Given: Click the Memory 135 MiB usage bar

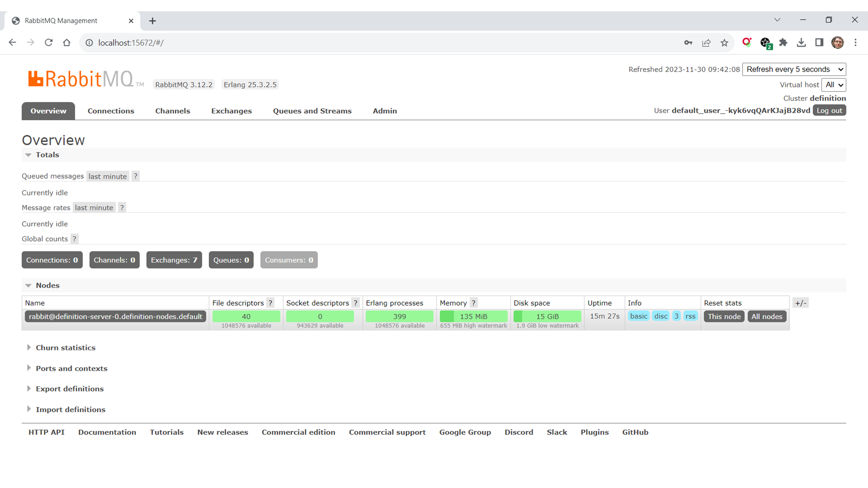Looking at the screenshot, I should 473,316.
